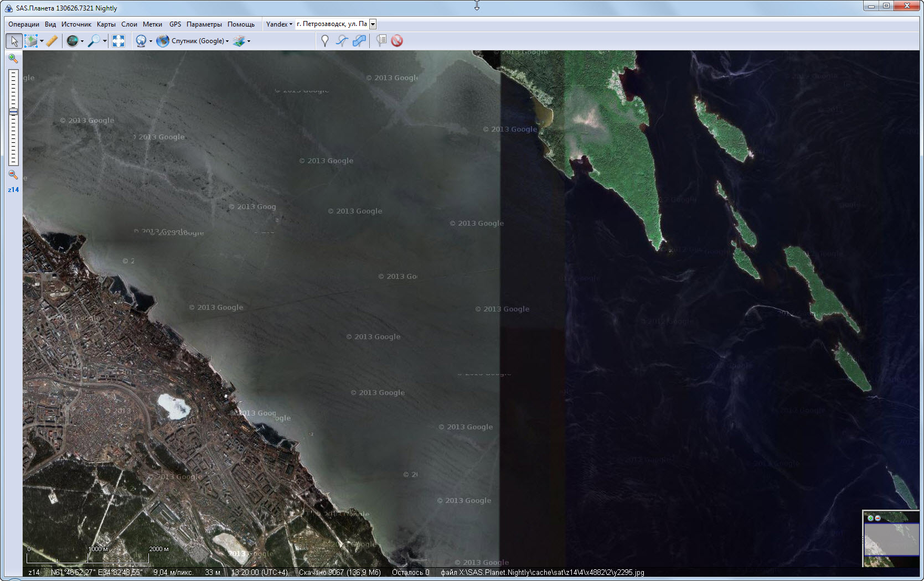Expand the Yandex search provider dropdown
This screenshot has width=924, height=581.
pyautogui.click(x=279, y=24)
